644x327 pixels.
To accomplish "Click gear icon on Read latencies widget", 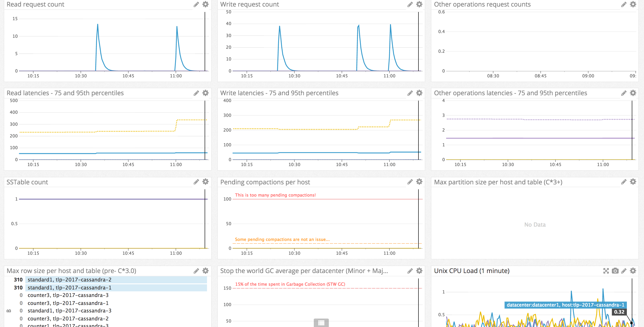I will tap(206, 93).
